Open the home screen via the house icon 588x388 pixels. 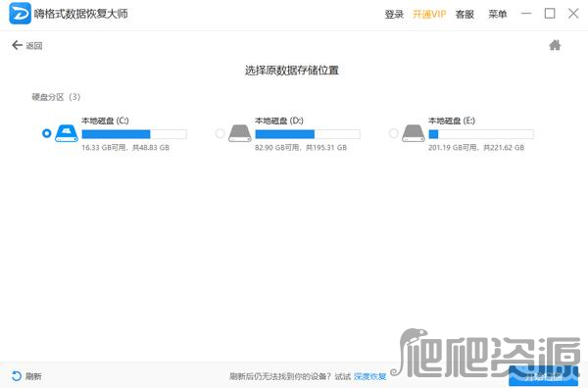point(555,45)
